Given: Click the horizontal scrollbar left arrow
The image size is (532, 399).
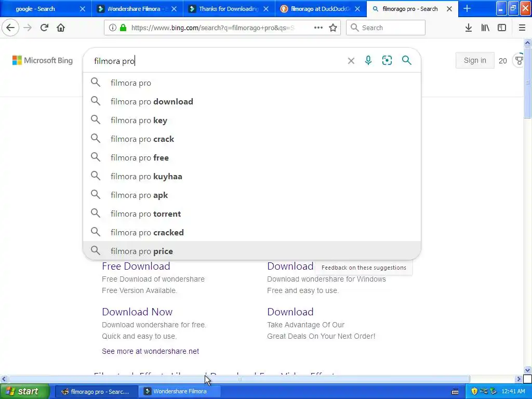Looking at the screenshot, I should point(4,379).
